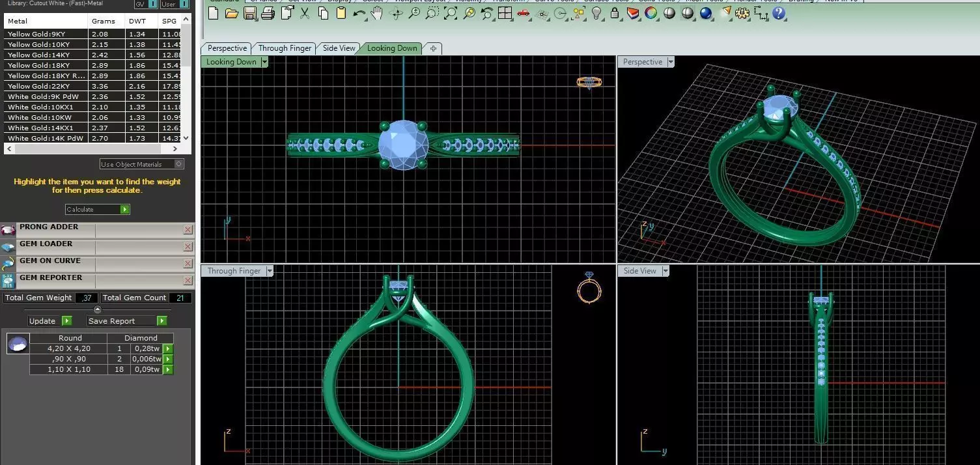Click Save Report button
This screenshot has height=465, width=980.
click(x=127, y=320)
